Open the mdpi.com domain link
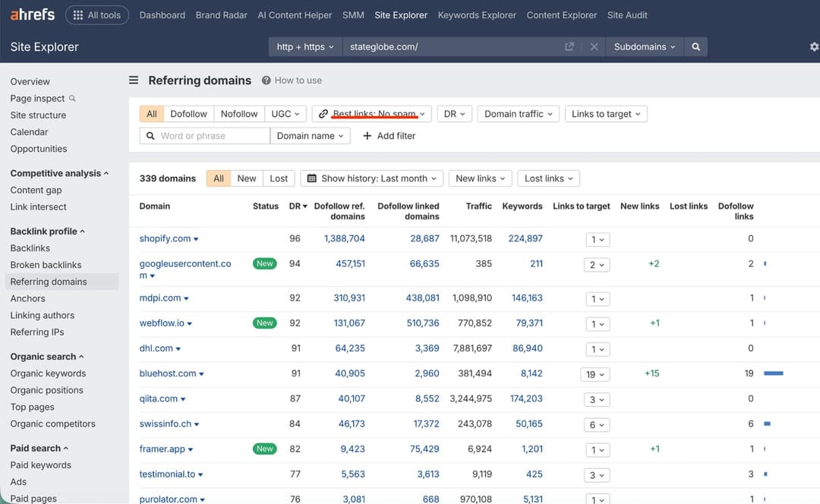Image resolution: width=820 pixels, height=504 pixels. (x=160, y=298)
